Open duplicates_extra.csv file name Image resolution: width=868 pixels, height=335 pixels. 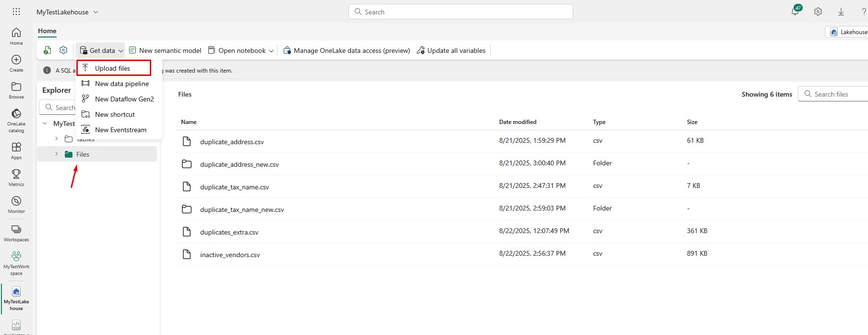pos(229,232)
